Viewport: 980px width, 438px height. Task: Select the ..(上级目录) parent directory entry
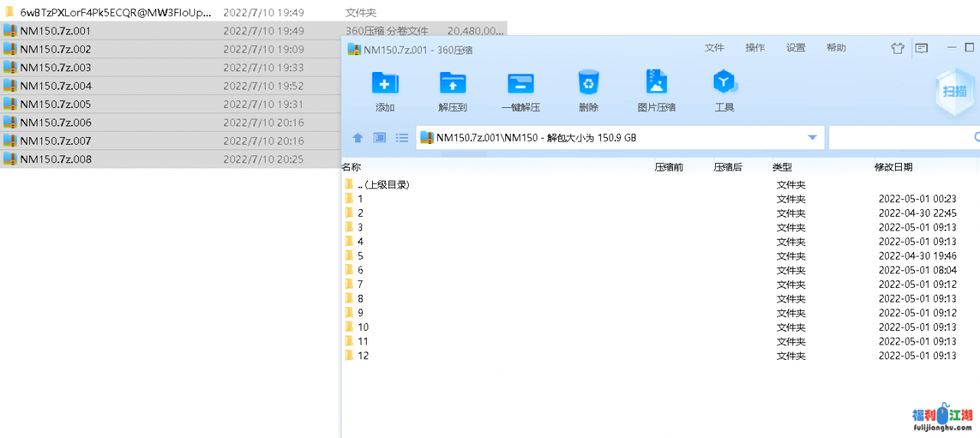(383, 185)
